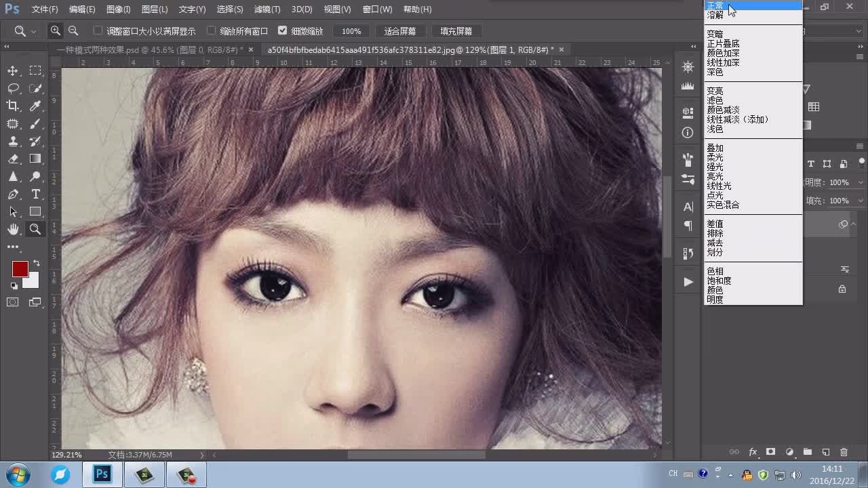Click the 填充屏幕 button
868x488 pixels.
(456, 31)
